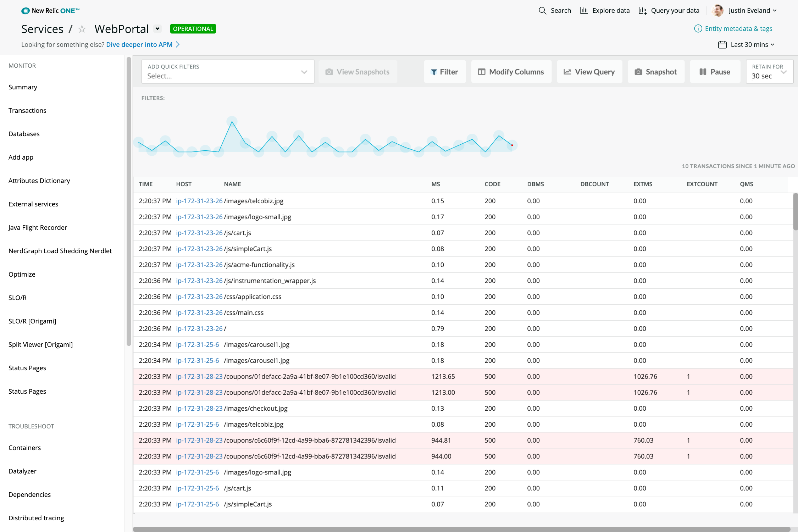Click the red latest point on the chart
Image resolution: width=798 pixels, height=532 pixels.
point(512,145)
